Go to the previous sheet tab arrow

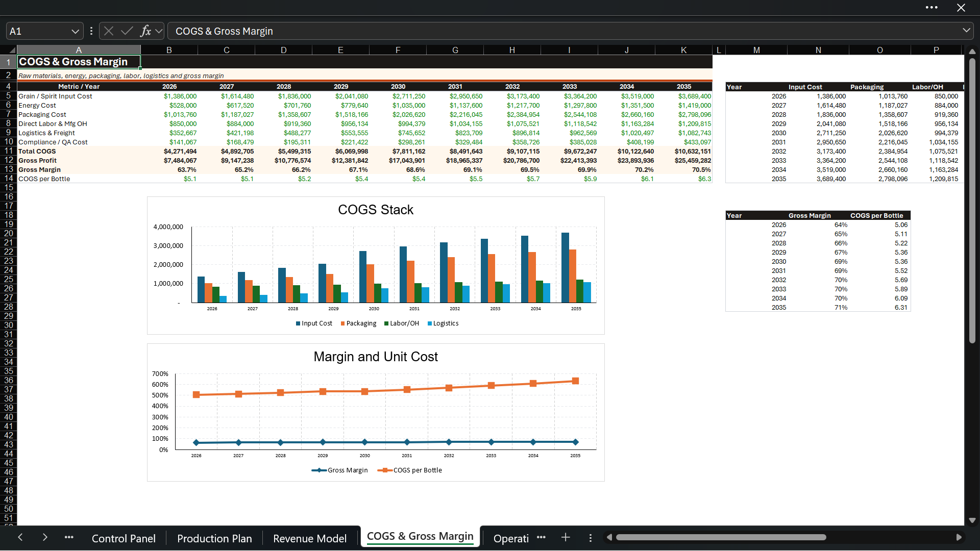[20, 537]
